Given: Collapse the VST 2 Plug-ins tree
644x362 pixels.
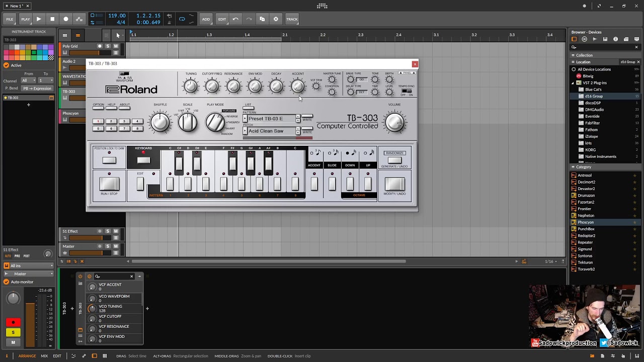Looking at the screenshot, I should pyautogui.click(x=573, y=82).
